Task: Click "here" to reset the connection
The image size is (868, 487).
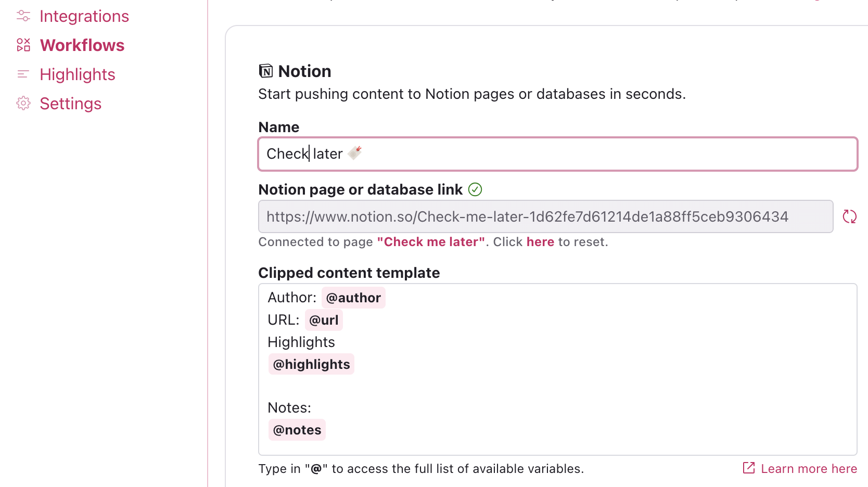Action: (540, 242)
